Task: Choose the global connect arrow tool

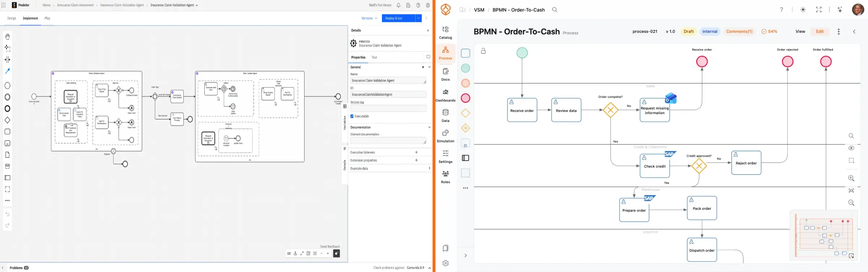Action: [7, 71]
